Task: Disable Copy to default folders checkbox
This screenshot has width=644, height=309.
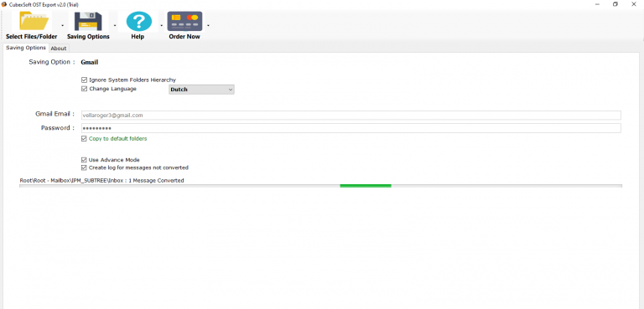Action: tap(84, 139)
